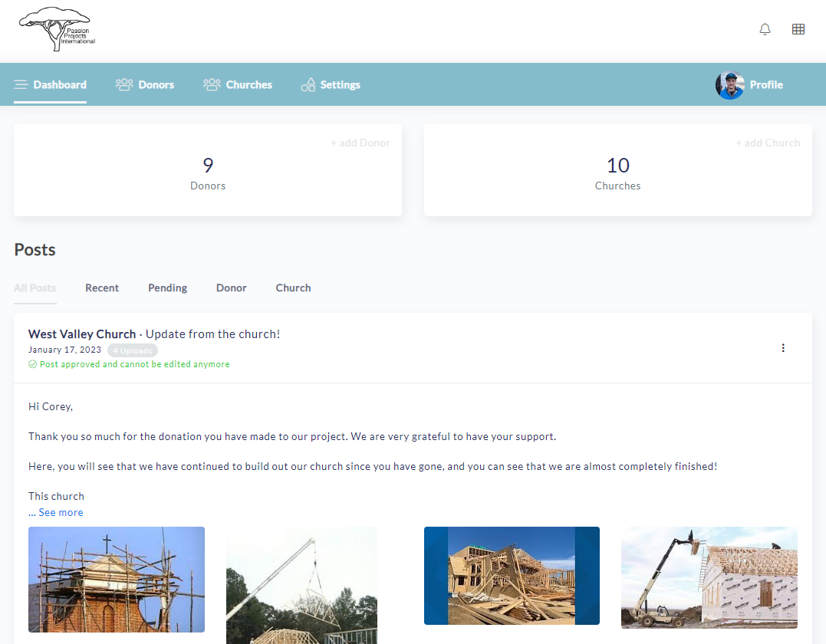The image size is (826, 644).
Task: Click the Dashboard hamburger menu icon
Action: tap(21, 84)
